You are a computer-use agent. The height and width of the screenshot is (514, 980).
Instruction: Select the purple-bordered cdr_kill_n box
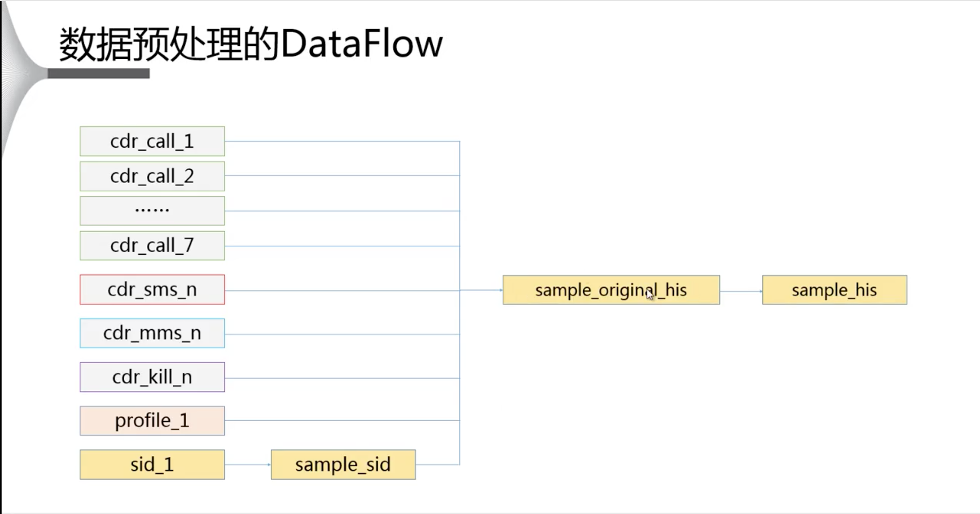point(152,377)
